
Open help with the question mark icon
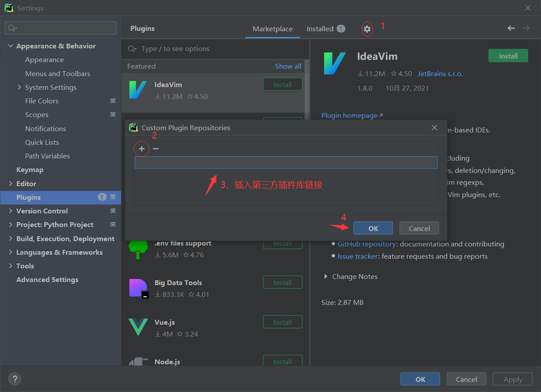(x=15, y=379)
